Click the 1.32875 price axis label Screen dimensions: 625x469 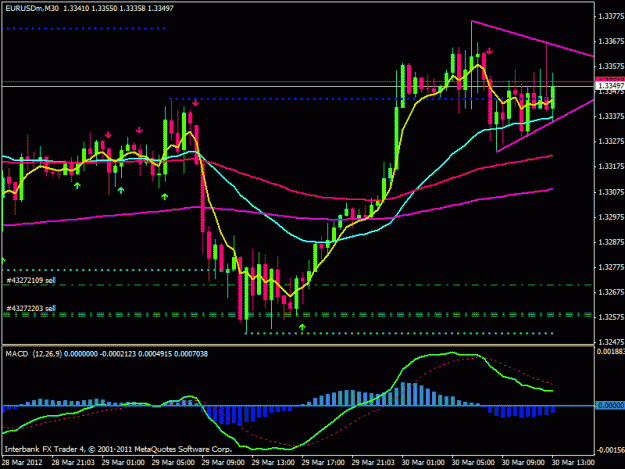(611, 242)
